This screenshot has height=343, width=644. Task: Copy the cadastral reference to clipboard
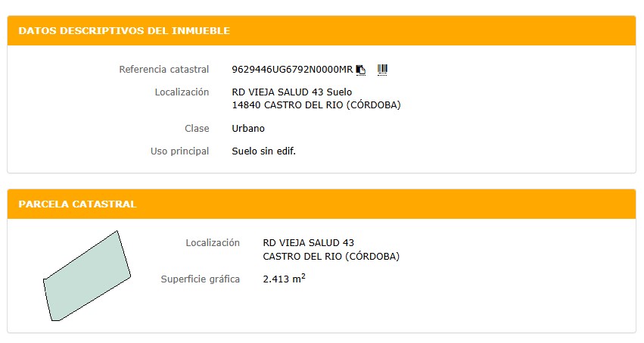point(361,70)
